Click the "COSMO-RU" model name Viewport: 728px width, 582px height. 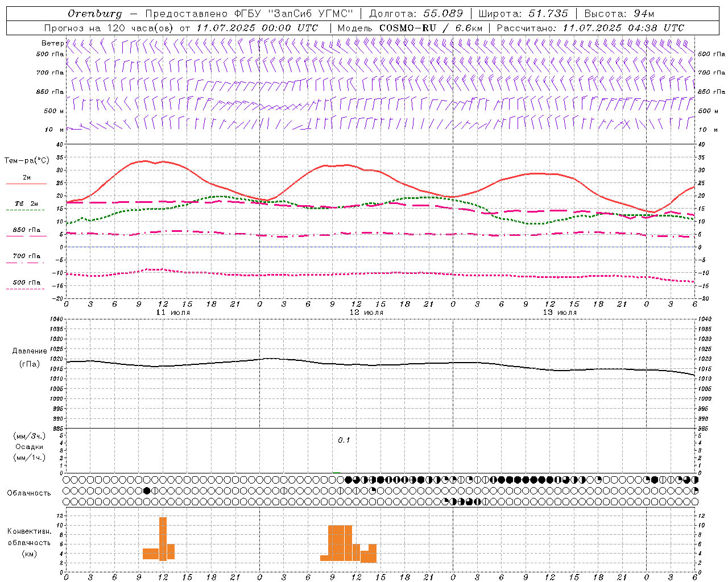(408, 28)
